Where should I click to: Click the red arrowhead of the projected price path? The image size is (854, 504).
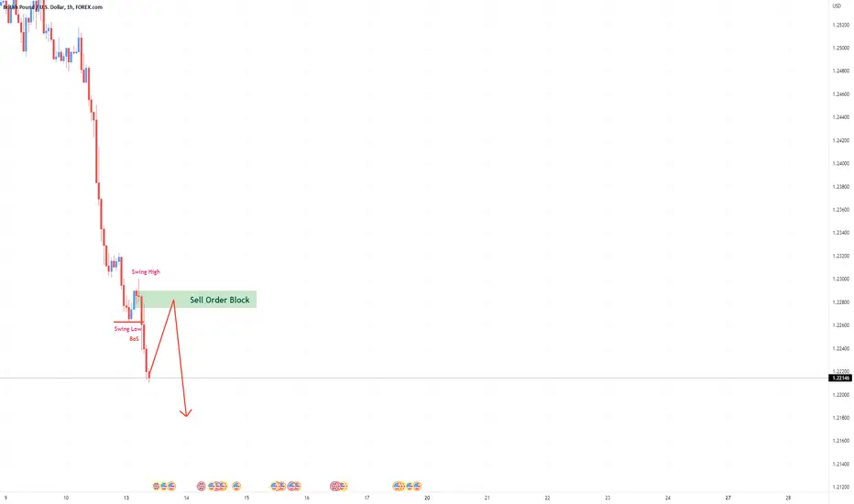(x=186, y=413)
